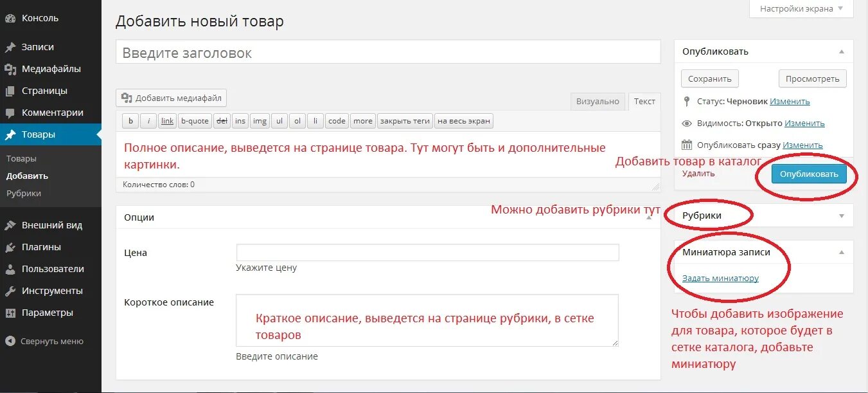Viewport: 868px width, 393px height.
Task: Click the Короткое описание textarea
Action: [x=427, y=320]
